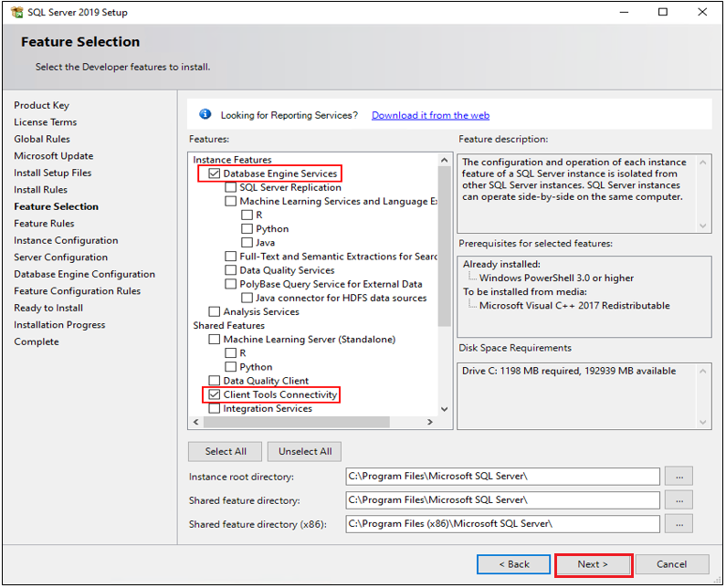Toggle Client Tools Connectivity checkbox

pyautogui.click(x=215, y=395)
